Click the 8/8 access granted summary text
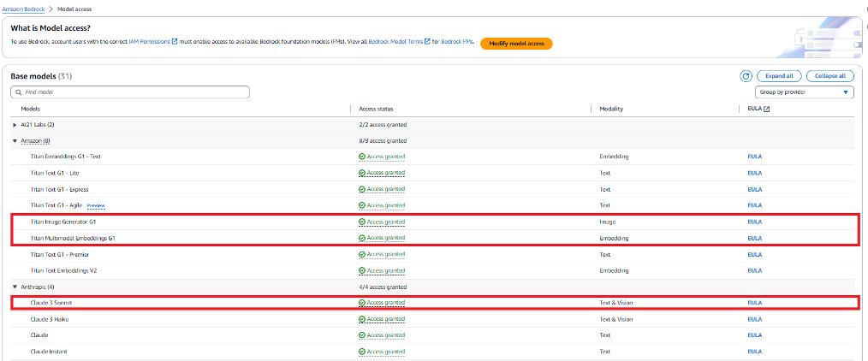The width and height of the screenshot is (868, 361). click(x=383, y=141)
